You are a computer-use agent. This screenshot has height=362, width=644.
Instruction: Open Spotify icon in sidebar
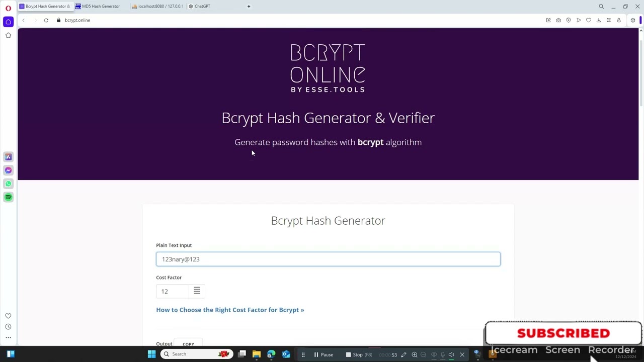[x=8, y=197]
